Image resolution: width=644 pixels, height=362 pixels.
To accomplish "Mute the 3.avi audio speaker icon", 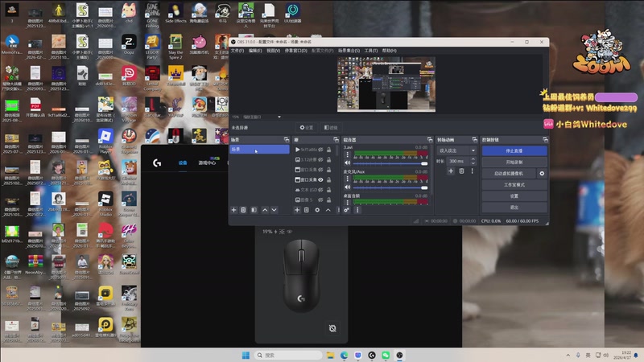I will point(347,163).
